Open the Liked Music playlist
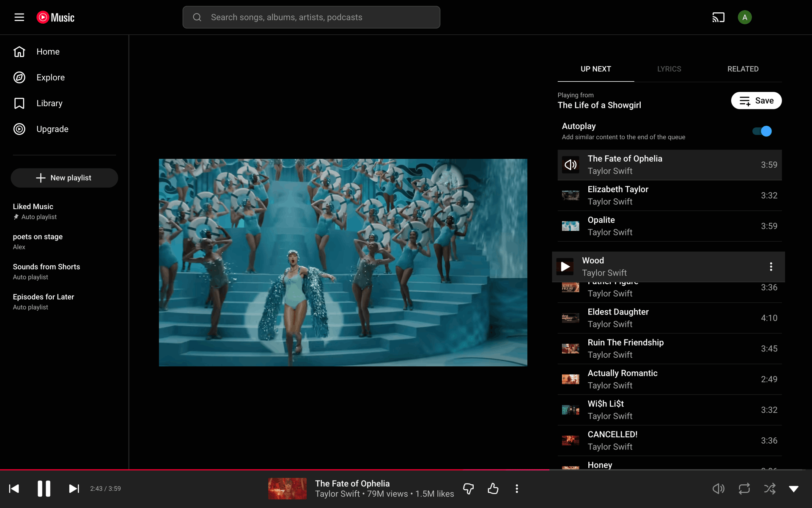 point(64,211)
